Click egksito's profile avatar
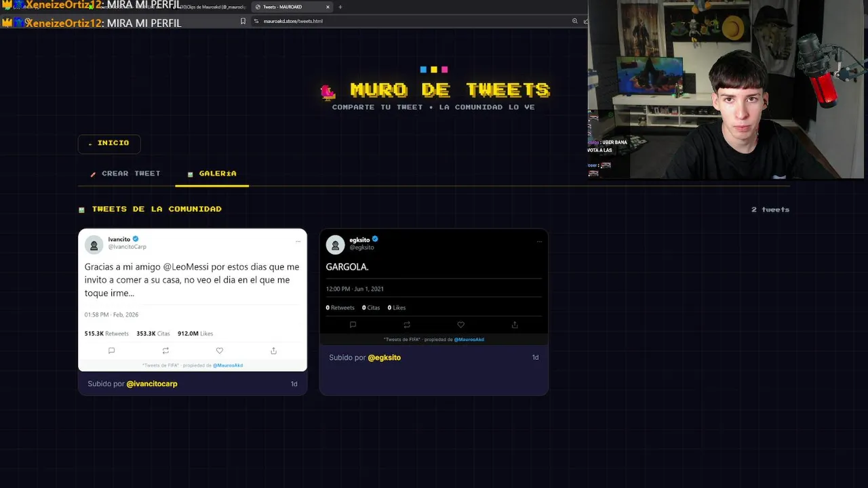The height and width of the screenshot is (488, 868). [336, 245]
